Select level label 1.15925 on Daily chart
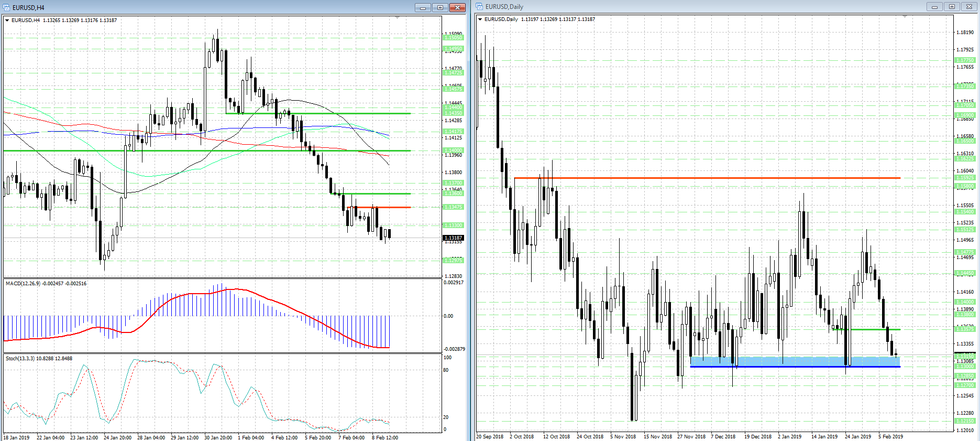Screen dimensions: 980x441 [x=965, y=178]
